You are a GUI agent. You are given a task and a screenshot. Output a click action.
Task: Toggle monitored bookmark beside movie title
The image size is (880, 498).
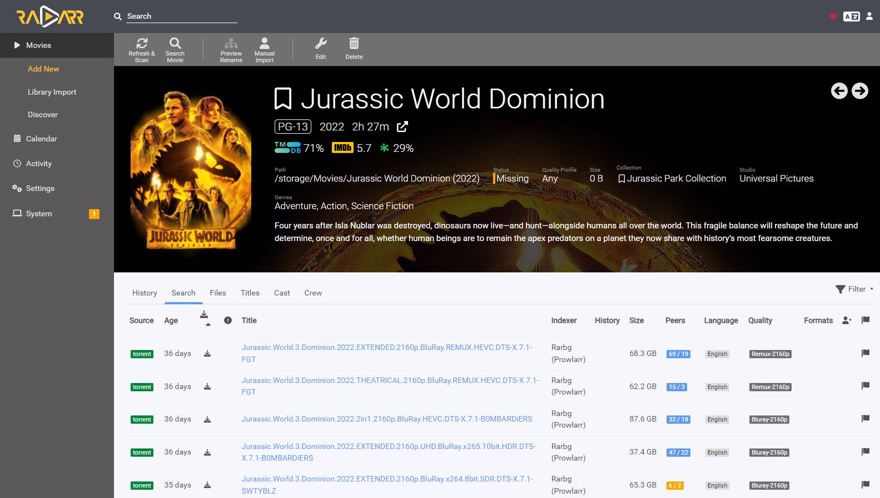pos(283,99)
